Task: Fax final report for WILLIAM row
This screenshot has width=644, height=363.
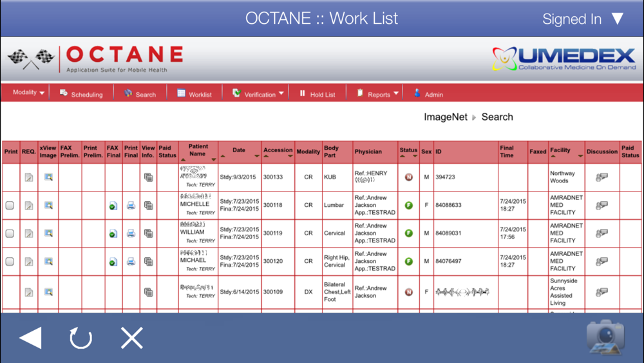Action: coord(113,233)
